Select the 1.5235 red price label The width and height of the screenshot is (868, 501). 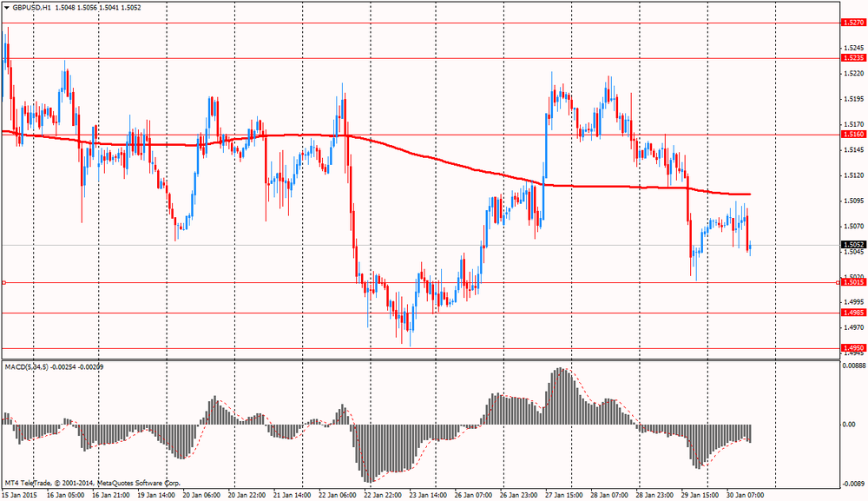852,58
